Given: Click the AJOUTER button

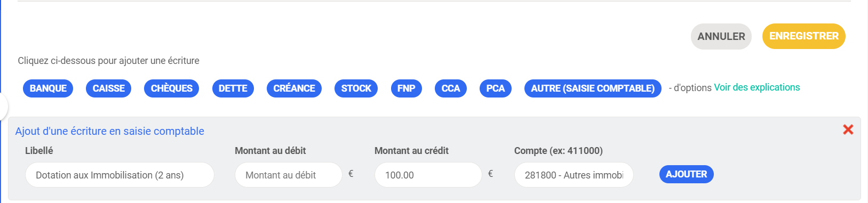Looking at the screenshot, I should coord(686,174).
